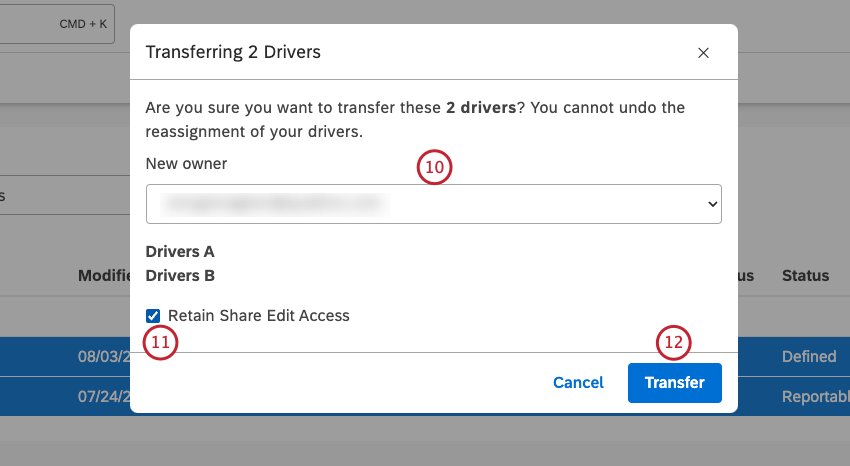Click the Transferring 2 Drivers dialog title
Image resolution: width=850 pixels, height=466 pixels.
(x=233, y=52)
